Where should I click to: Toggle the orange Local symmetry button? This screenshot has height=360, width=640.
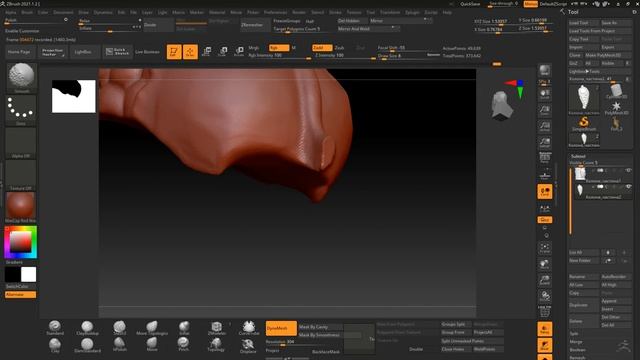544,191
